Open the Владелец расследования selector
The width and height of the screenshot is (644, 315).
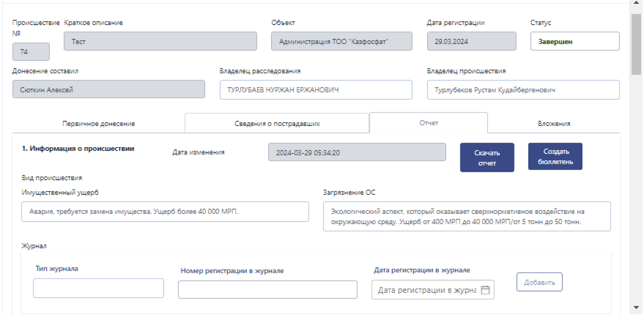[x=316, y=90]
